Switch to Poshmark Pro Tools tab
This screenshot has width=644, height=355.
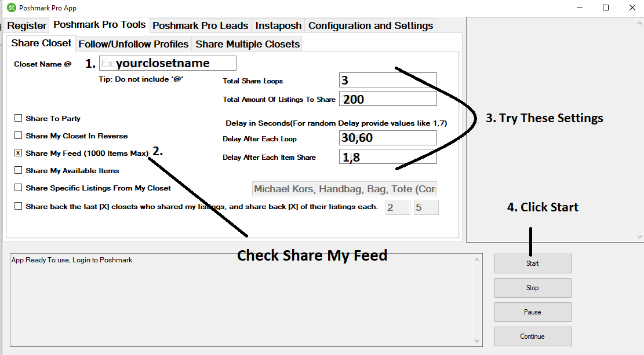(99, 25)
